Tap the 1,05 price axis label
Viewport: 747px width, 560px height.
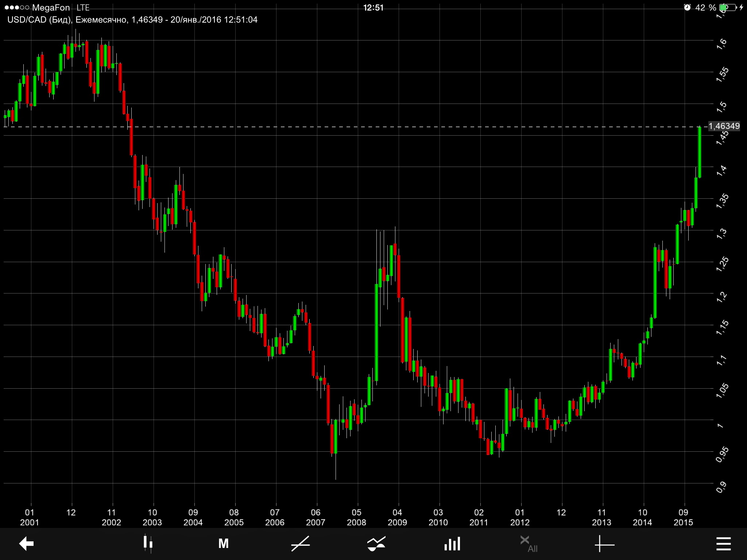coord(722,391)
